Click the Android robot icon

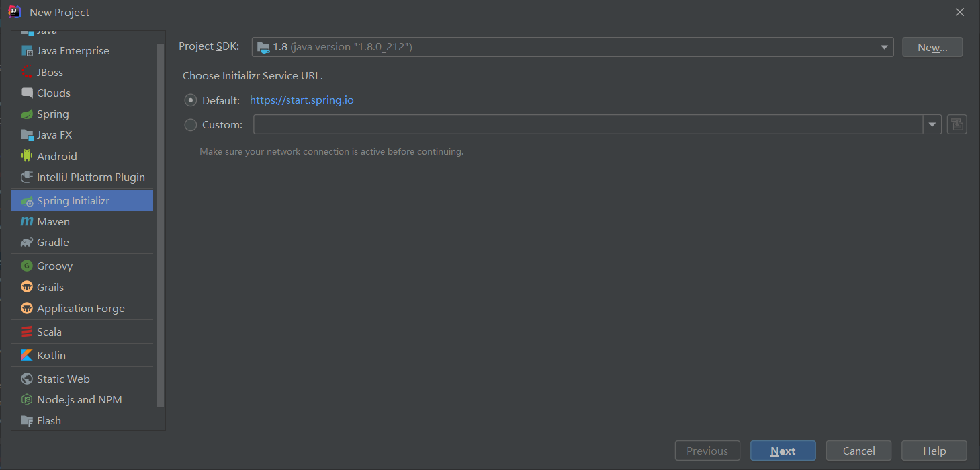coord(27,156)
